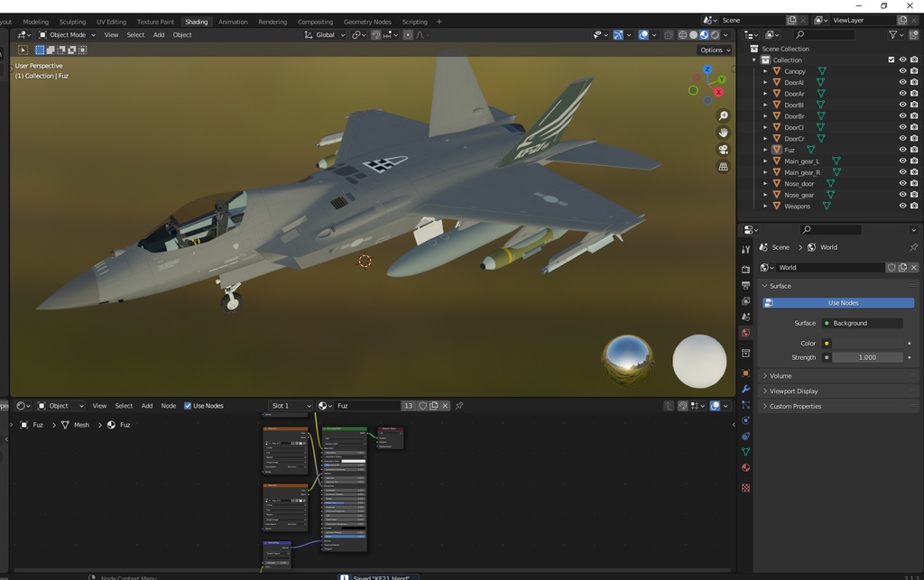Click fake user shield for World datablock
The width and height of the screenshot is (924, 580).
click(x=892, y=267)
